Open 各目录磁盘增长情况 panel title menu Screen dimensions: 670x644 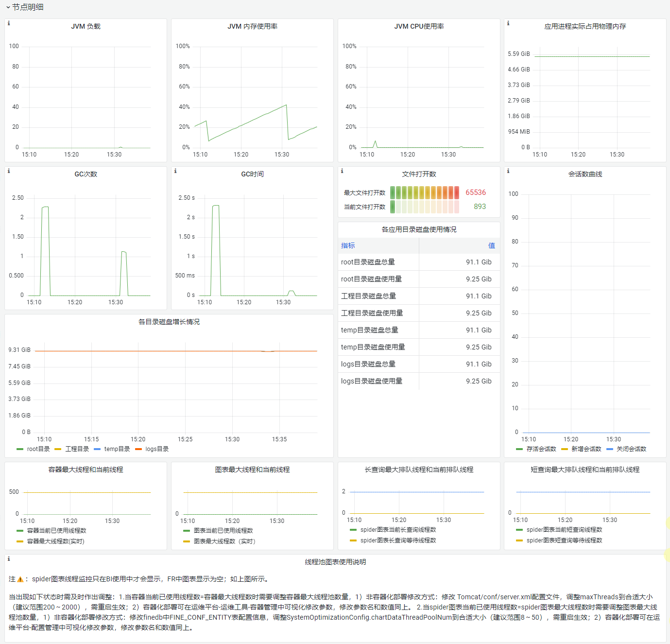[169, 322]
